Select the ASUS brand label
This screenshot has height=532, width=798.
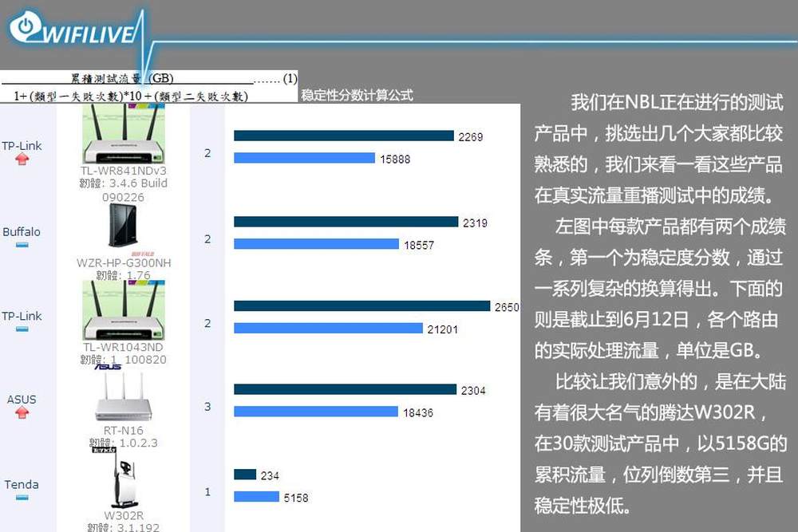point(22,400)
